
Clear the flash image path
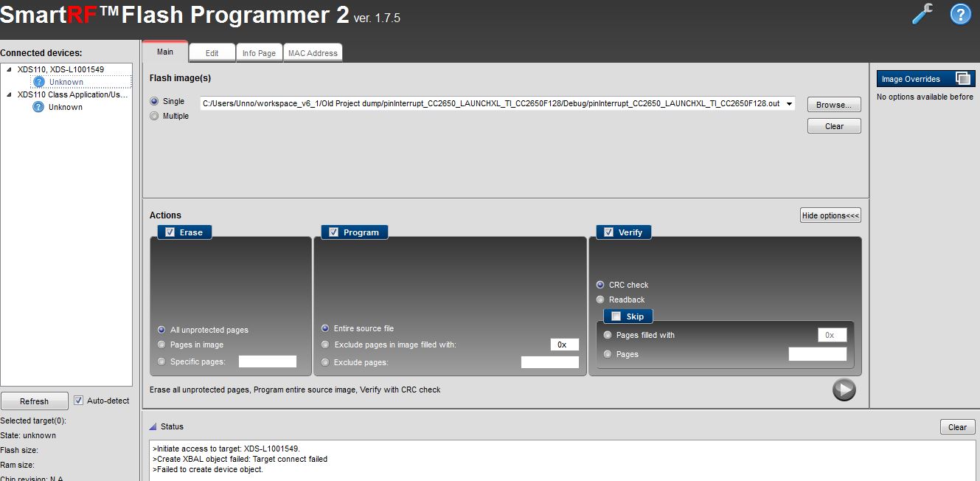pyautogui.click(x=834, y=126)
